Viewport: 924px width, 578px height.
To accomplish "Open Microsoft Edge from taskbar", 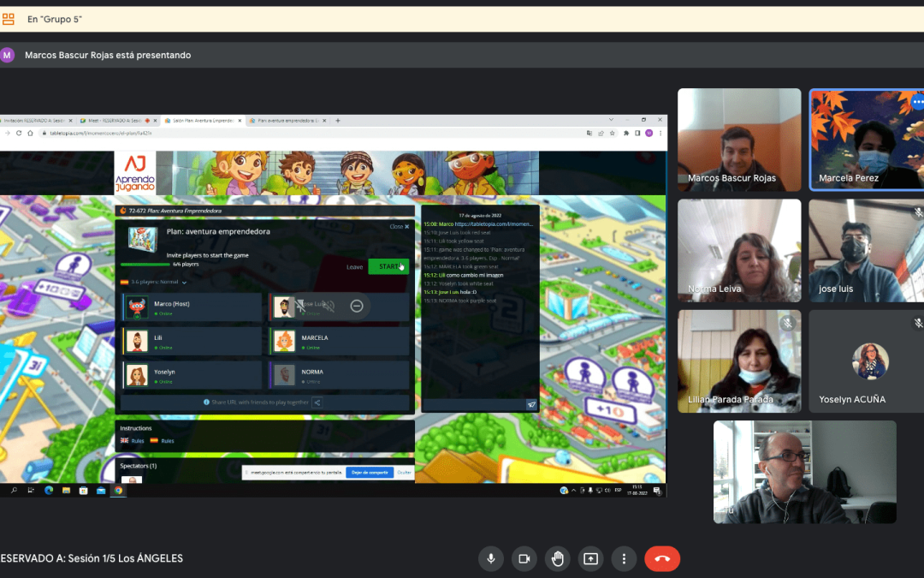I will click(x=48, y=490).
